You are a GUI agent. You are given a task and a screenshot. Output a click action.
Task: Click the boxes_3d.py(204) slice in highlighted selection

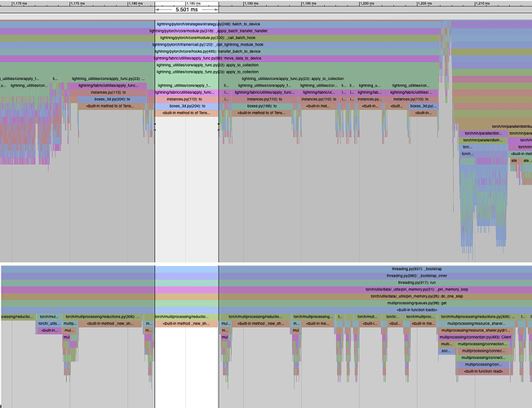pyautogui.click(x=186, y=106)
